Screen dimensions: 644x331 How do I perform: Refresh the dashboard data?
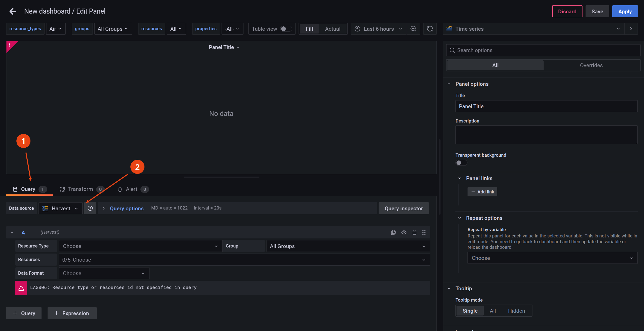430,29
